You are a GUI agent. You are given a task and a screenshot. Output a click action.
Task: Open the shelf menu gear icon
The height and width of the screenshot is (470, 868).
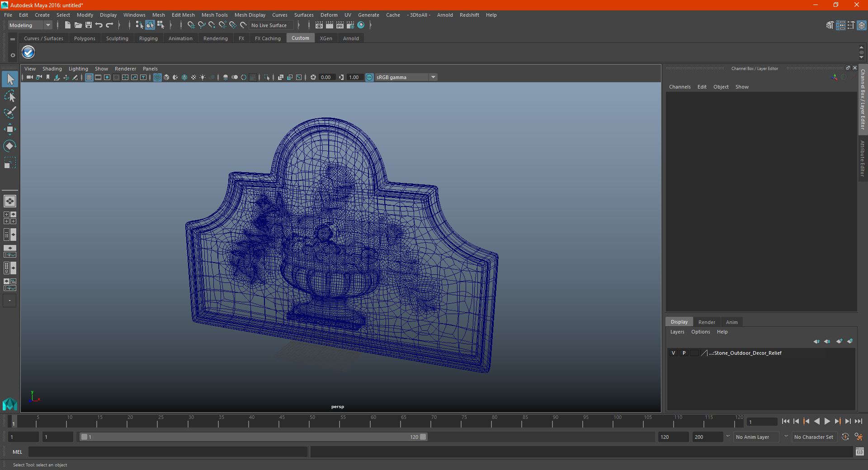(x=13, y=55)
